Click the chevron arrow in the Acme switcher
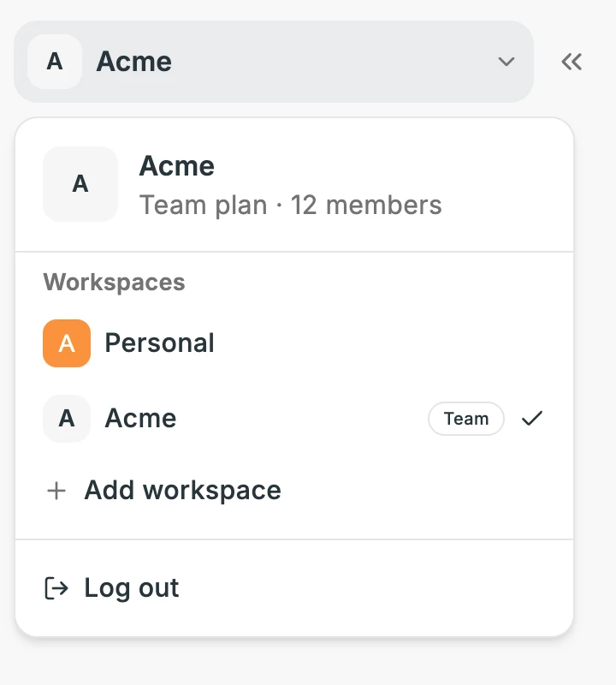The image size is (616, 685). coord(506,62)
